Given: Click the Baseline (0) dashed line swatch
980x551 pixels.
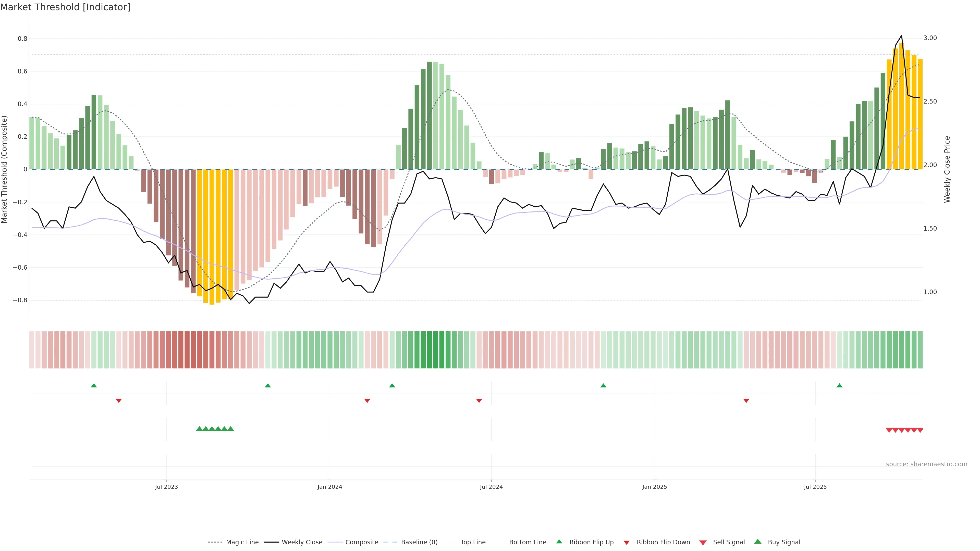Looking at the screenshot, I should coord(390,542).
